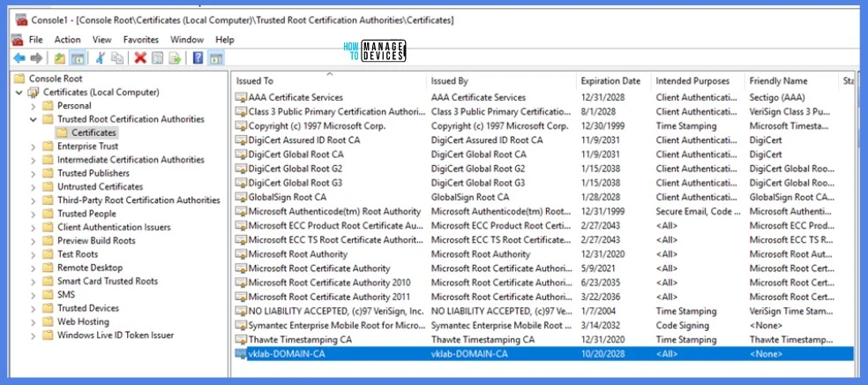Screen dimensions: 868x385
Task: Click the 10/20/2028 expiration date cell
Action: [x=602, y=354]
